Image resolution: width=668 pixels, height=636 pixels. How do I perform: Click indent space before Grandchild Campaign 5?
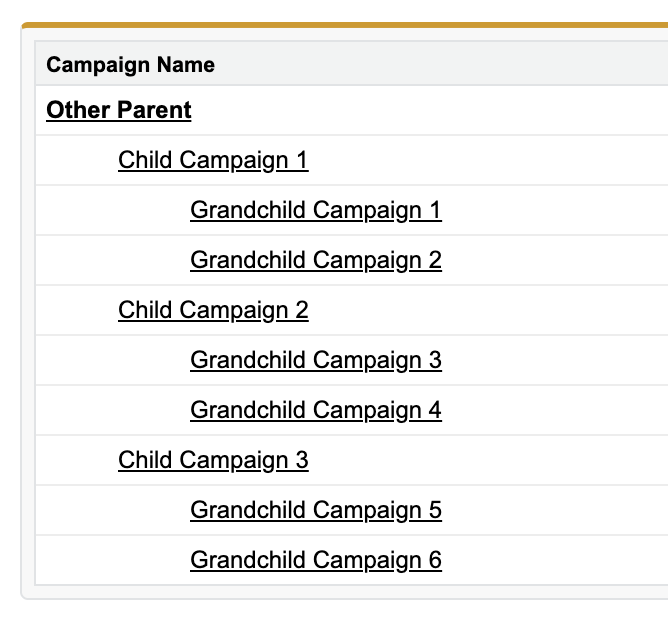[x=113, y=510]
